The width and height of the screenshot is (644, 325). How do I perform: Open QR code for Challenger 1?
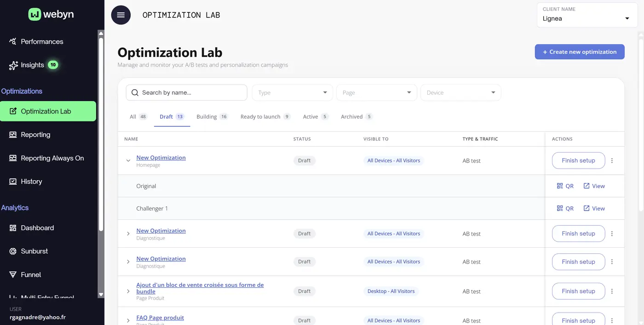coord(565,209)
